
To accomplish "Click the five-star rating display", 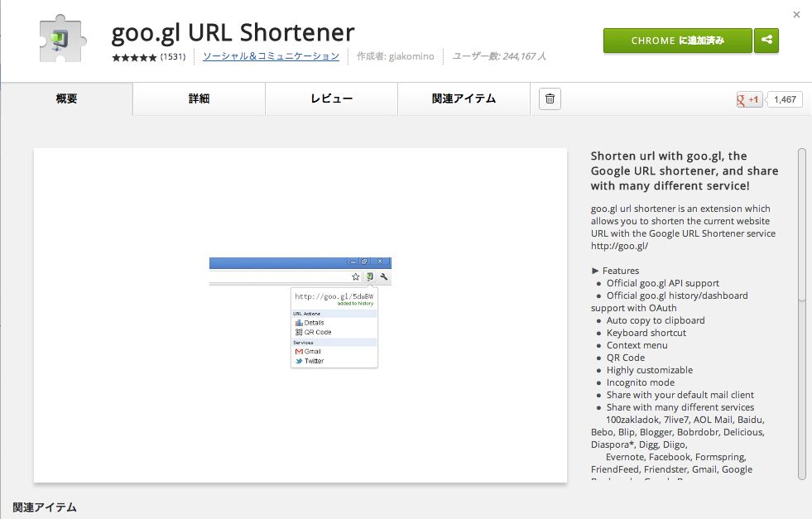I will (134, 57).
